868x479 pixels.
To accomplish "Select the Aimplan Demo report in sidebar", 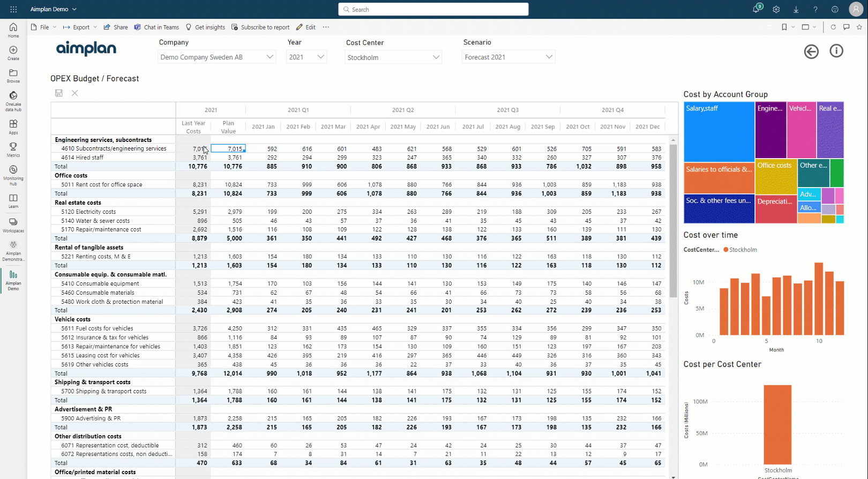I will 13,281.
